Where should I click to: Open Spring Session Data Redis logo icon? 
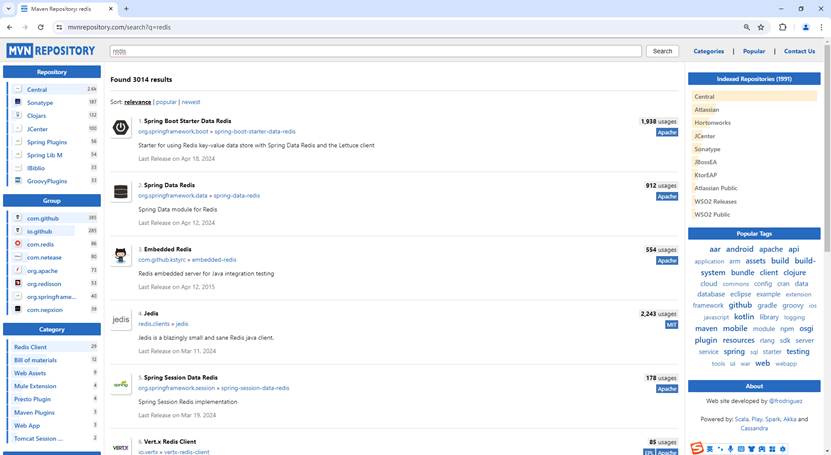[121, 384]
